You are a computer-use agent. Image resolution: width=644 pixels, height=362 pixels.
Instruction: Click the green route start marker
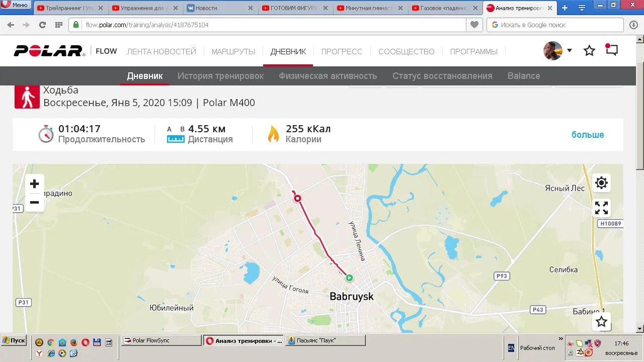click(349, 278)
